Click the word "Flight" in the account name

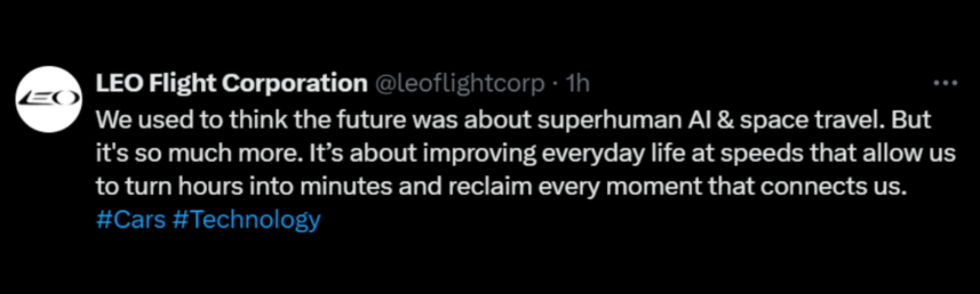[182, 84]
